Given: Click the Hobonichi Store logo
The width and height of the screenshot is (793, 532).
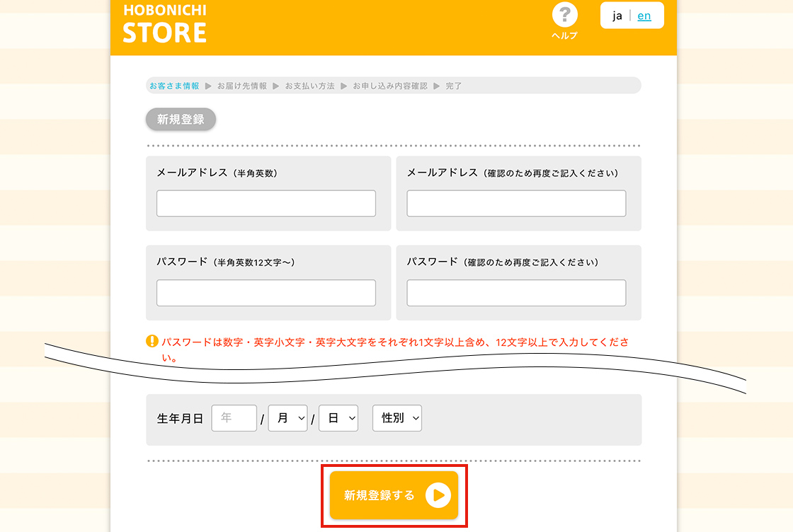Looking at the screenshot, I should 165,24.
